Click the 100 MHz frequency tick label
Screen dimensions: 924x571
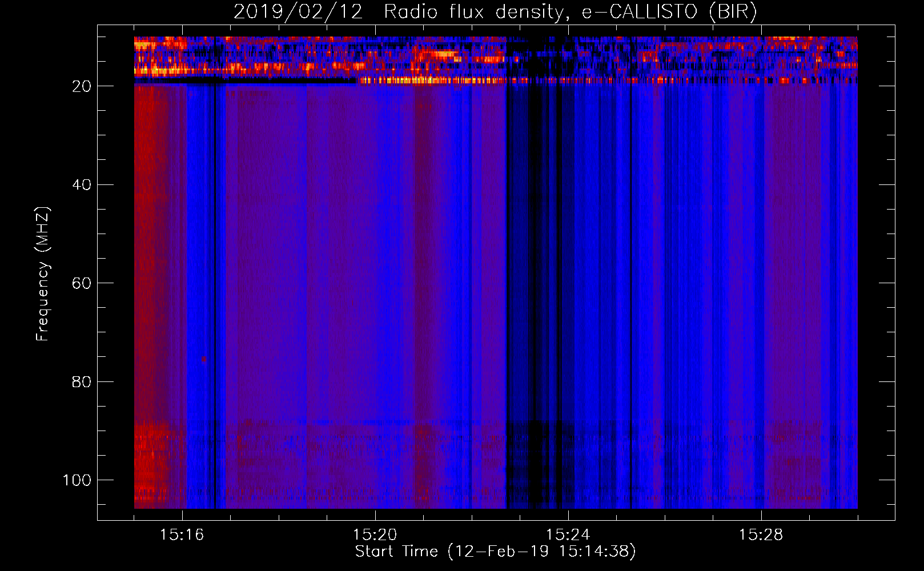pos(77,480)
